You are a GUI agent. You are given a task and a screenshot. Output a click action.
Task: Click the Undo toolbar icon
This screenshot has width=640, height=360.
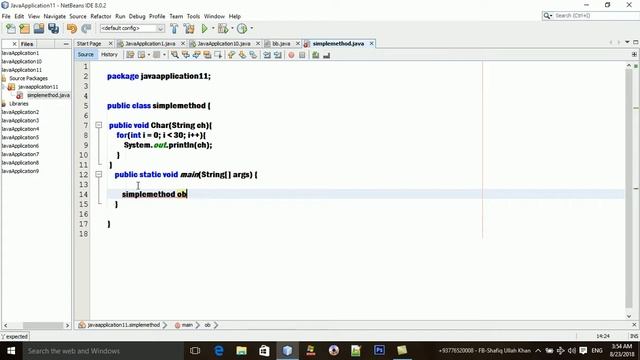tap(72, 29)
